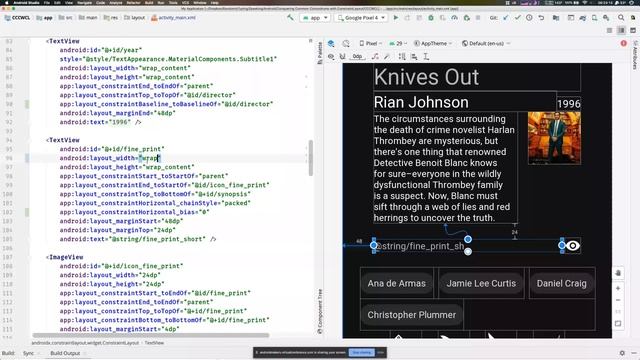Click the activity_main.xml breadcrumb

[173, 18]
